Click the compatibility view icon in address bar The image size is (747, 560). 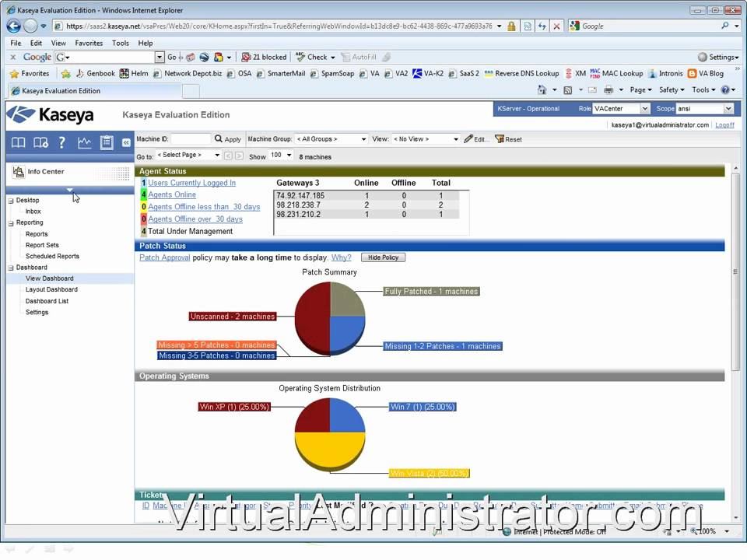tap(528, 26)
